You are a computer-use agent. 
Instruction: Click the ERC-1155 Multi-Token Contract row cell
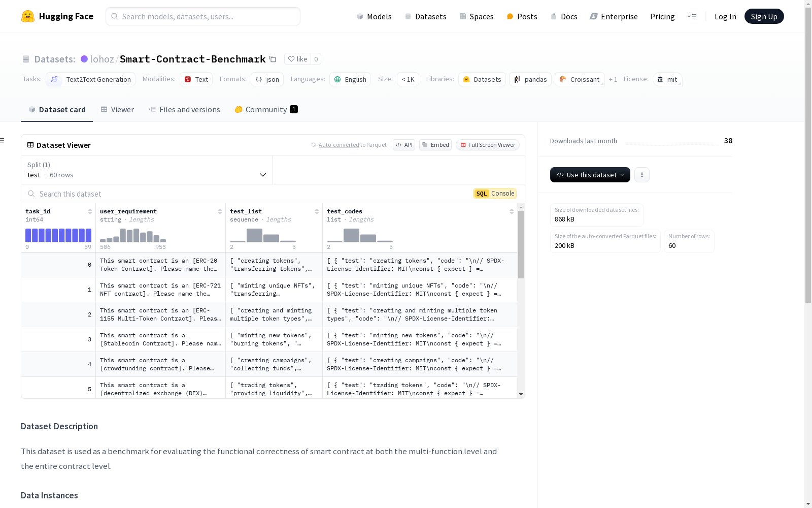point(160,314)
